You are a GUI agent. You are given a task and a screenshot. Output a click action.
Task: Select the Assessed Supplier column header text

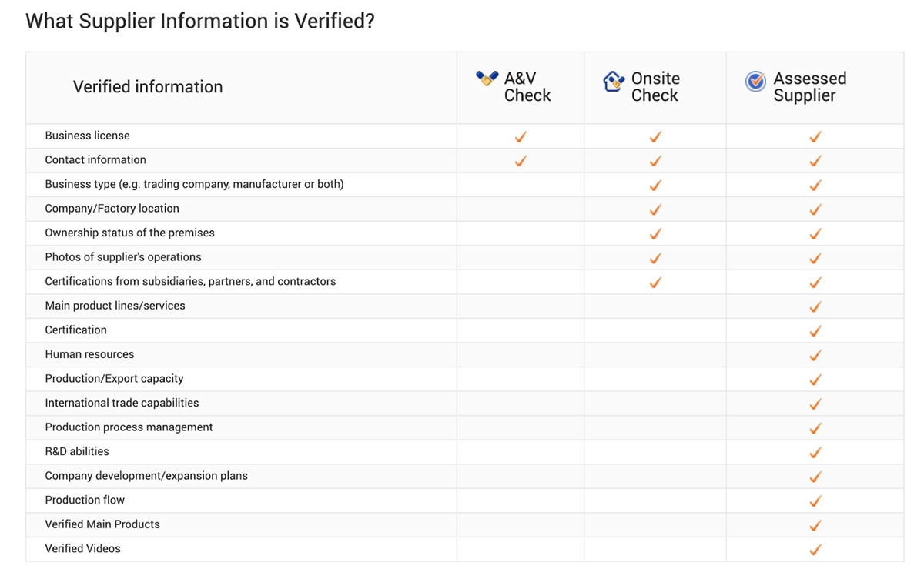(x=809, y=87)
